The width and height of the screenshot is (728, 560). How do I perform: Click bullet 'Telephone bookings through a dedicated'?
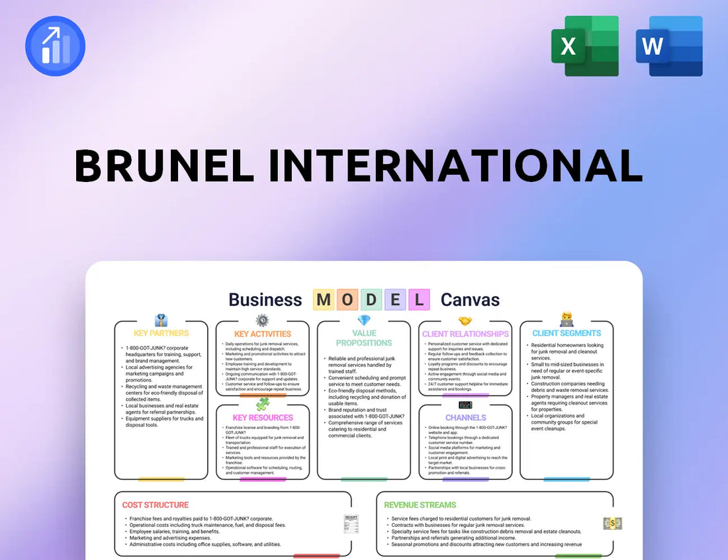tap(463, 440)
